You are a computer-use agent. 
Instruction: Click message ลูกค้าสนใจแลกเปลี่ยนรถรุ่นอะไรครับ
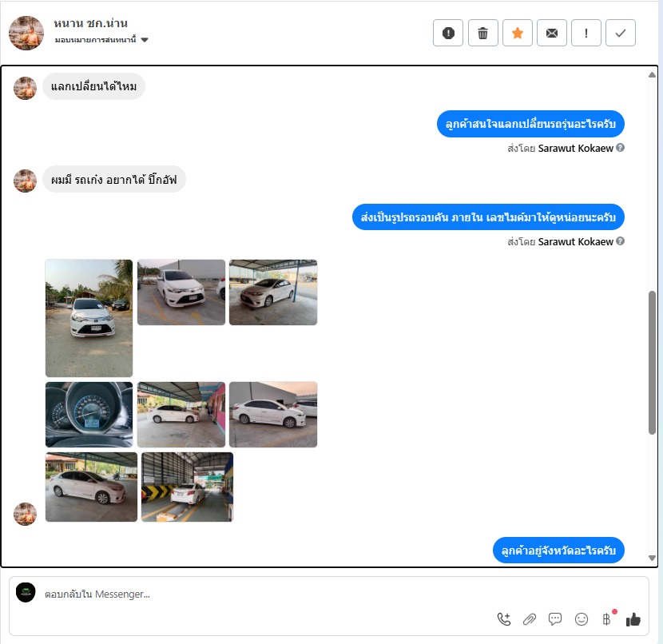pos(530,124)
